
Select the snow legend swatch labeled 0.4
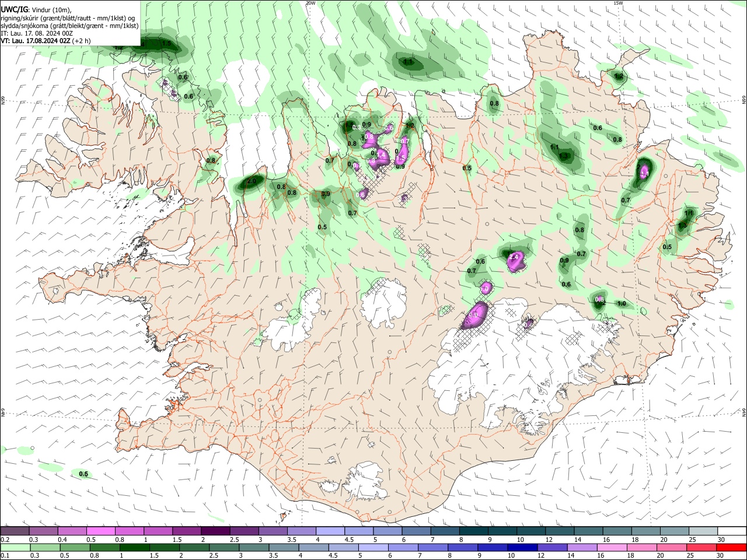coord(72,531)
